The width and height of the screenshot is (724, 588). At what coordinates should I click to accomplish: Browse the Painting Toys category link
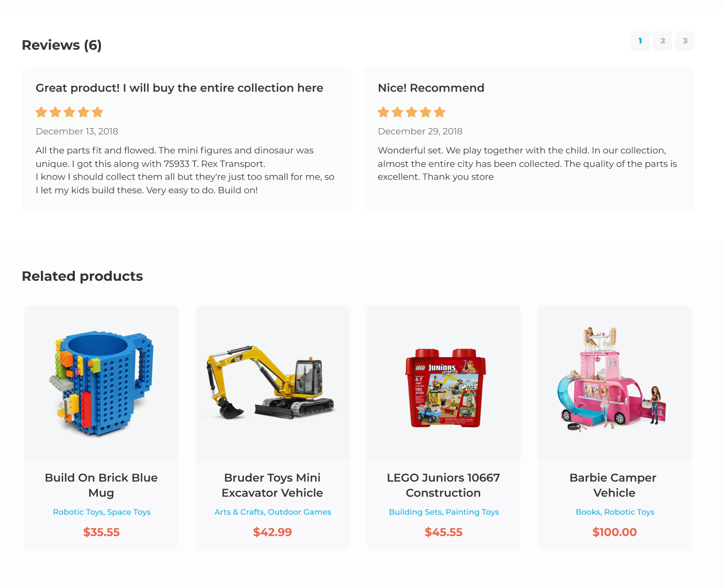(x=472, y=512)
